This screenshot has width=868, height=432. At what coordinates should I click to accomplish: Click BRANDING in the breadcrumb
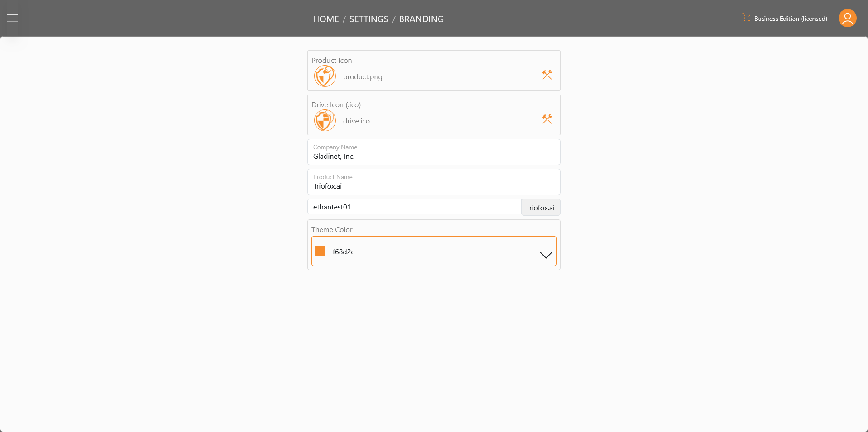point(421,19)
